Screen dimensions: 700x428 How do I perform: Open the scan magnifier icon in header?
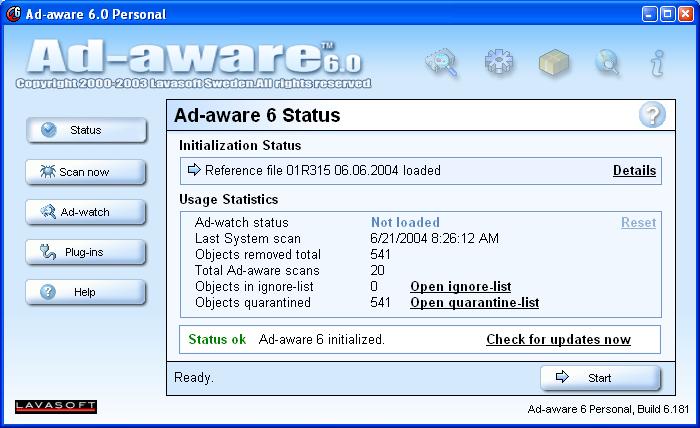pos(441,64)
